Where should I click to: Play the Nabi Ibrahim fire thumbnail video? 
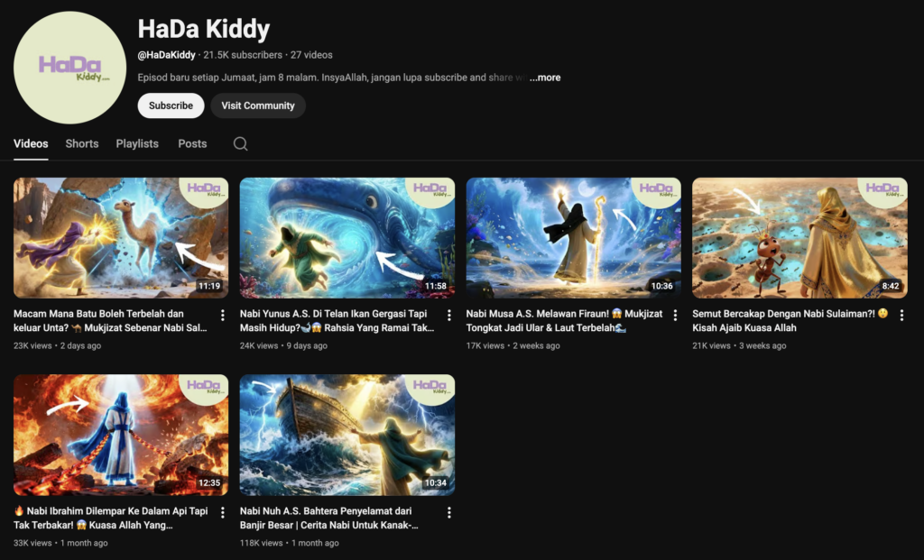click(x=121, y=435)
